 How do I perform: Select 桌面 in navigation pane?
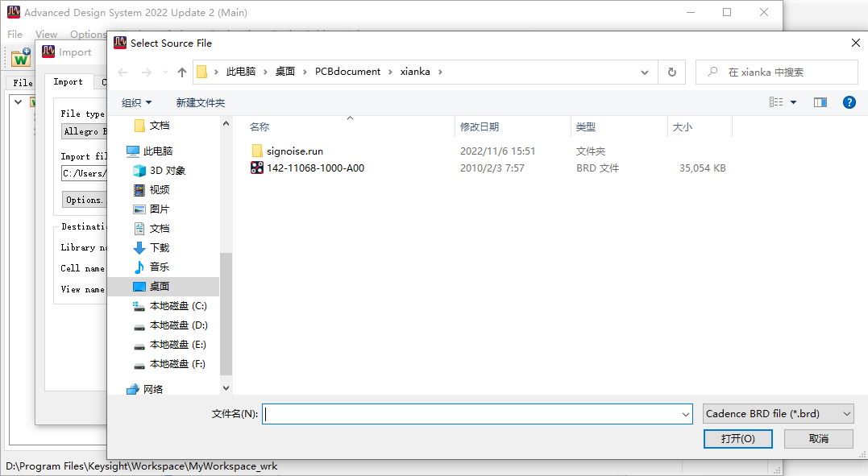coord(164,287)
